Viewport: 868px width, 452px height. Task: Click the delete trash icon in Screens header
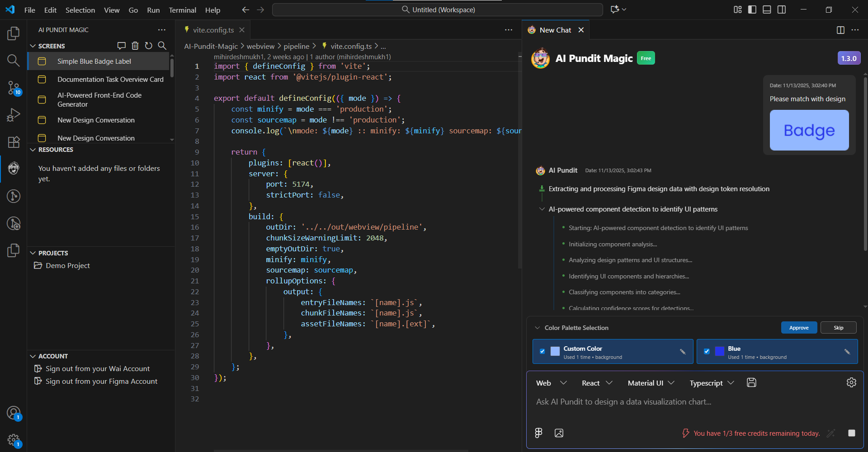coord(135,46)
